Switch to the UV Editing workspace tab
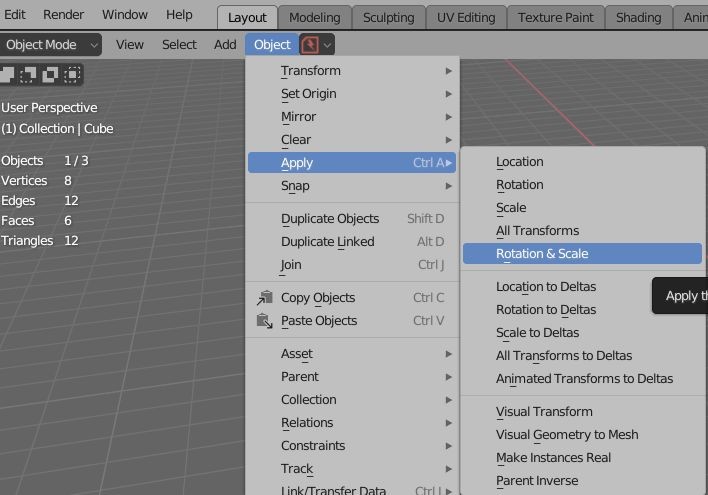Screen dimensions: 708x495 point(466,18)
